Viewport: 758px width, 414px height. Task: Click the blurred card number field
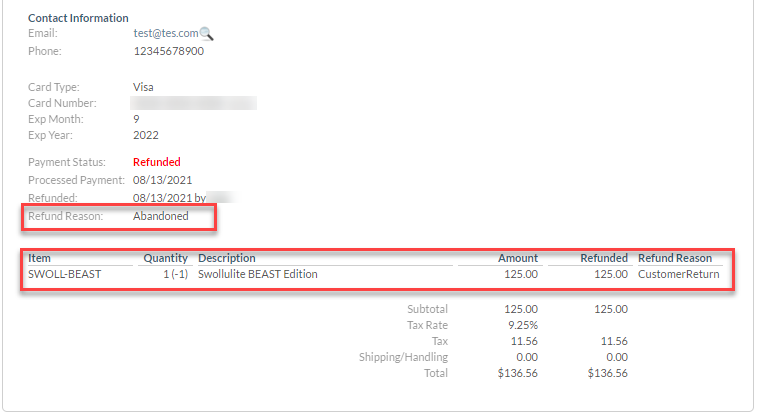click(193, 103)
